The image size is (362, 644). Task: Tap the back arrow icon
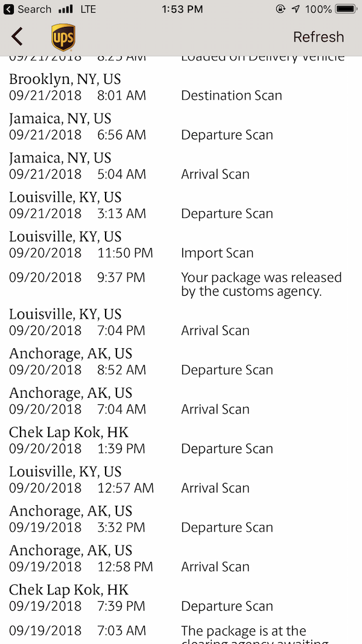(17, 37)
